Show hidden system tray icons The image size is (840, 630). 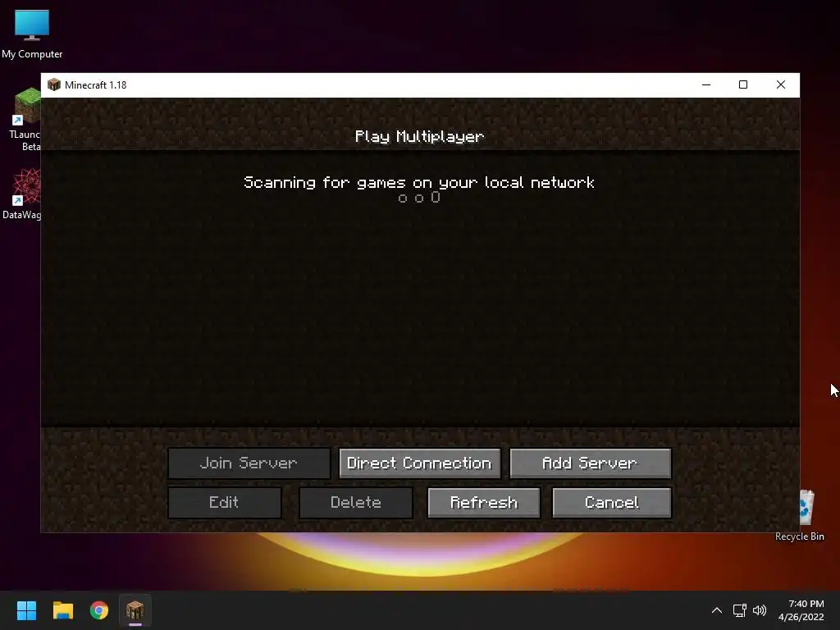tap(716, 610)
